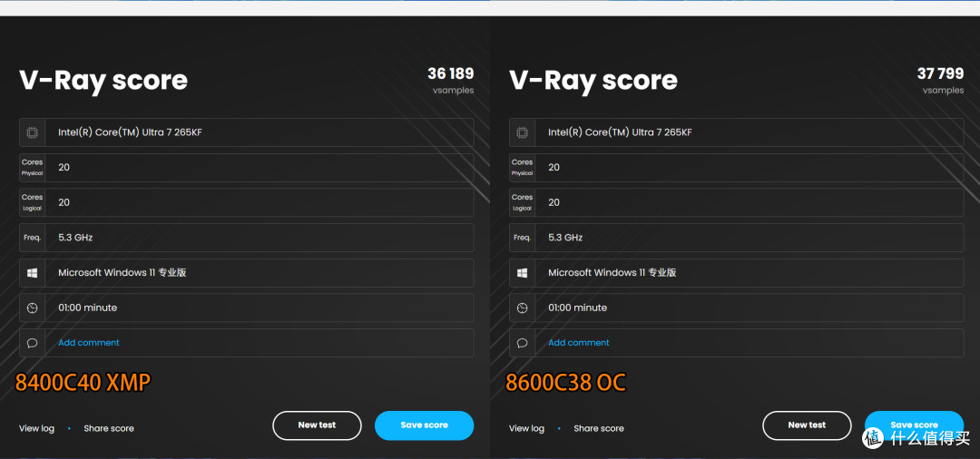Click CPU chip icon in left panel
The image size is (980, 459).
pyautogui.click(x=32, y=132)
